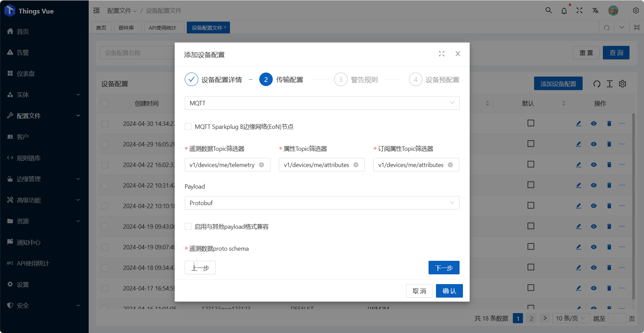Edit the first device profile with the pencil icon
644x333 pixels.
click(578, 123)
